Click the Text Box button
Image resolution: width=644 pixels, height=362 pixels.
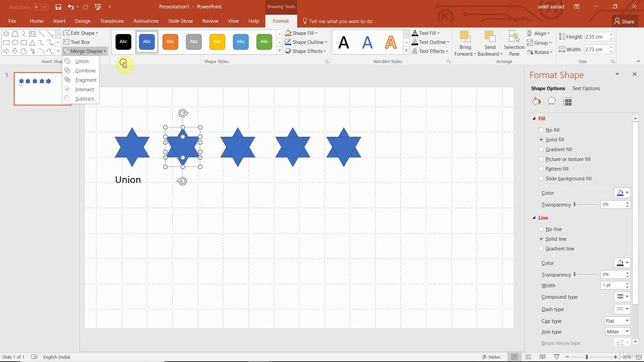76,42
